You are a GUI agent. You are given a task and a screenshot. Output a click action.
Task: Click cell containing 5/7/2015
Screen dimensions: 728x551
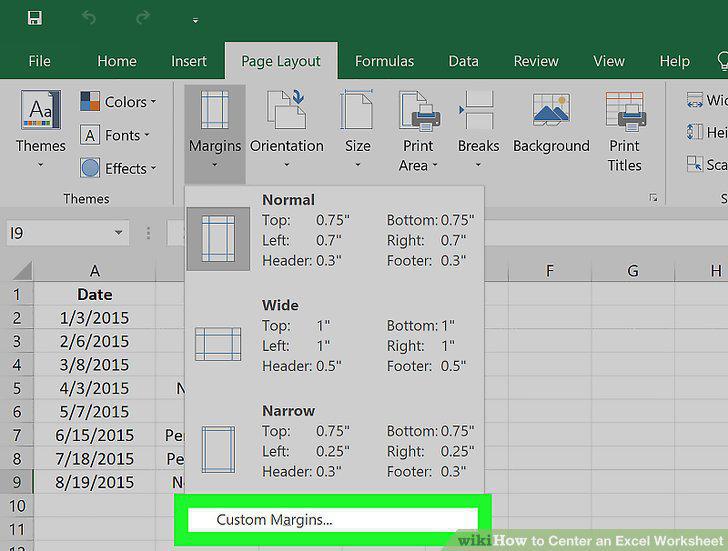(x=95, y=412)
